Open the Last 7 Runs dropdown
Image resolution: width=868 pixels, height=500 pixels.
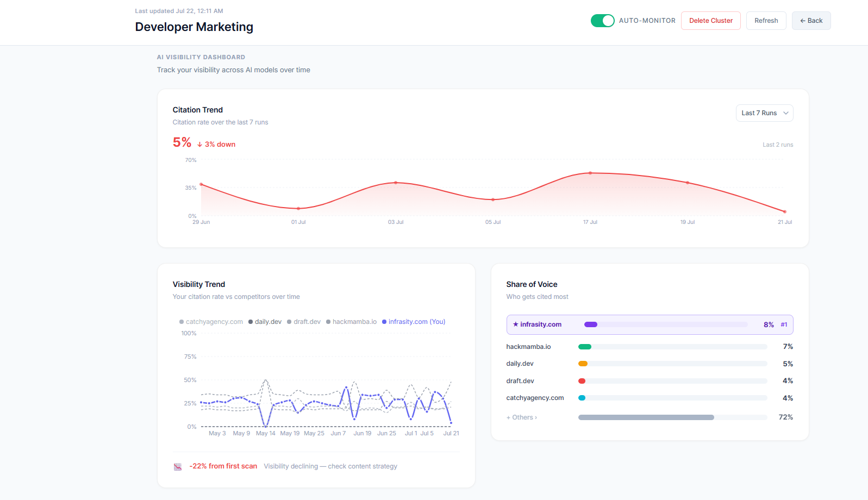pyautogui.click(x=764, y=113)
